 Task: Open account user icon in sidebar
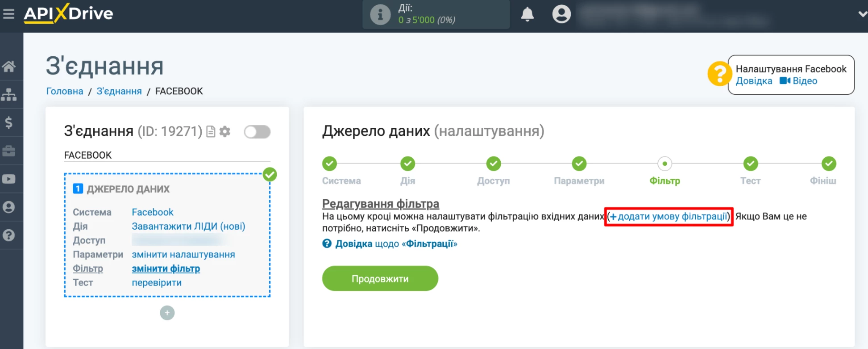click(x=9, y=207)
